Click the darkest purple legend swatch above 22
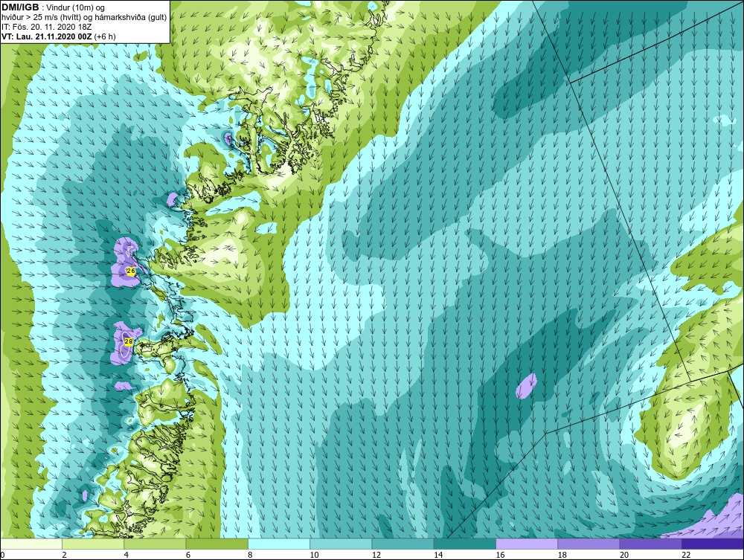Screen dimensions: 744x560 [x=712, y=544]
